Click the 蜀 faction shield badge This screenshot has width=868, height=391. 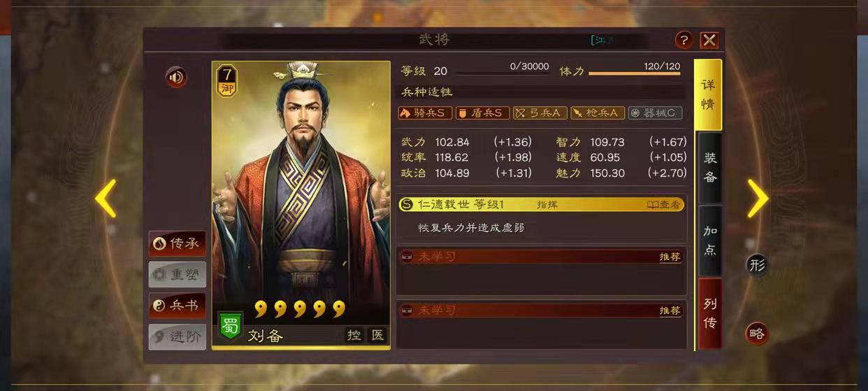(x=230, y=326)
